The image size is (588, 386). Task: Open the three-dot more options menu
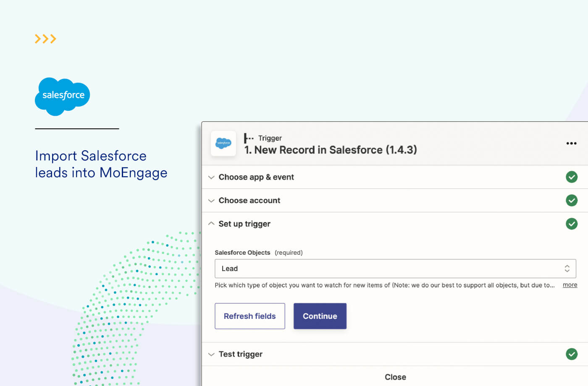point(571,143)
